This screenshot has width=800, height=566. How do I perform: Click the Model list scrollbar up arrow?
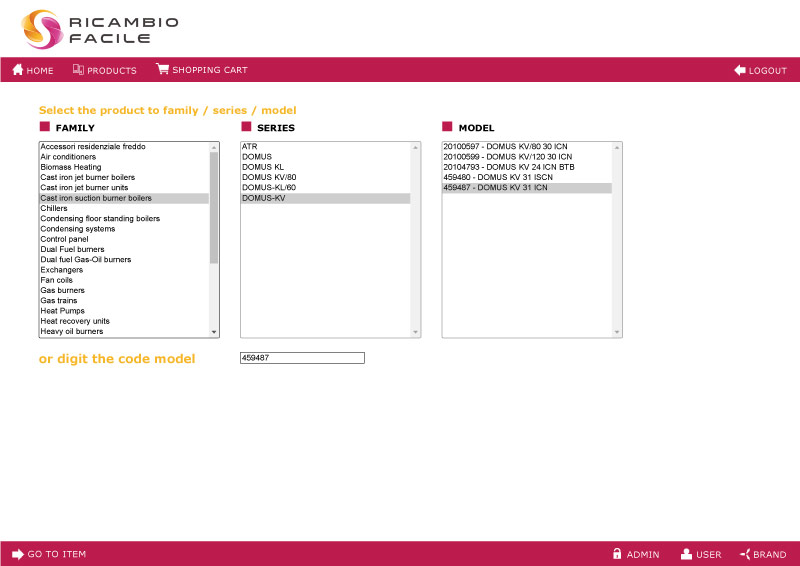pyautogui.click(x=617, y=147)
